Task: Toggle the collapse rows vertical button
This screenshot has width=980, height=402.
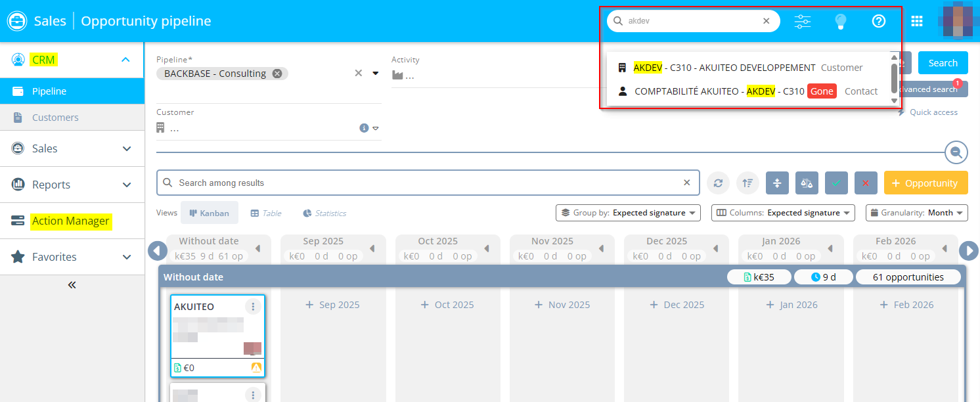Action: click(777, 183)
